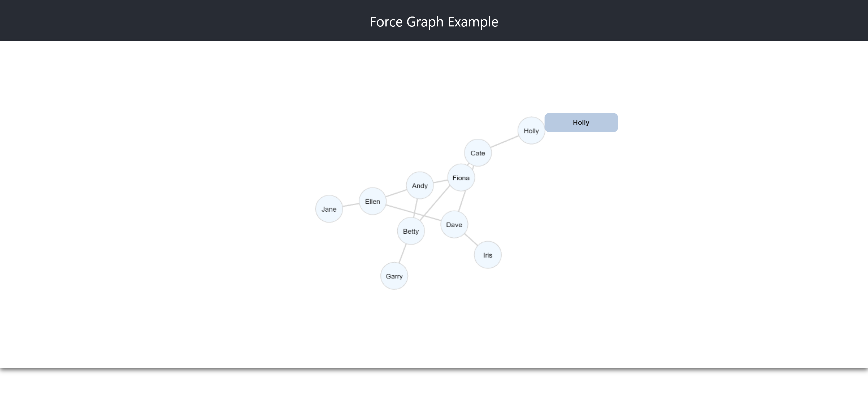Screen dimensions: 868x407
Task: Select the Betty node
Action: [x=411, y=231]
